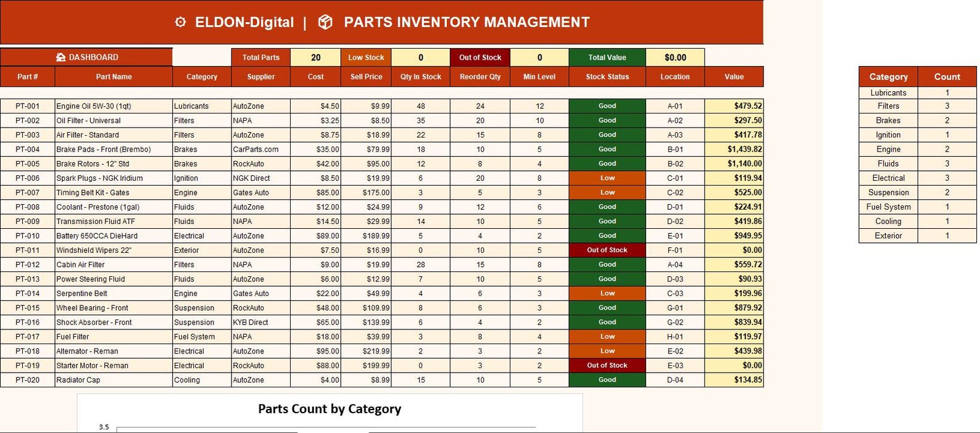Viewport: 980px width, 433px height.
Task: Click Out of Stock status for PT-019
Action: pyautogui.click(x=607, y=366)
